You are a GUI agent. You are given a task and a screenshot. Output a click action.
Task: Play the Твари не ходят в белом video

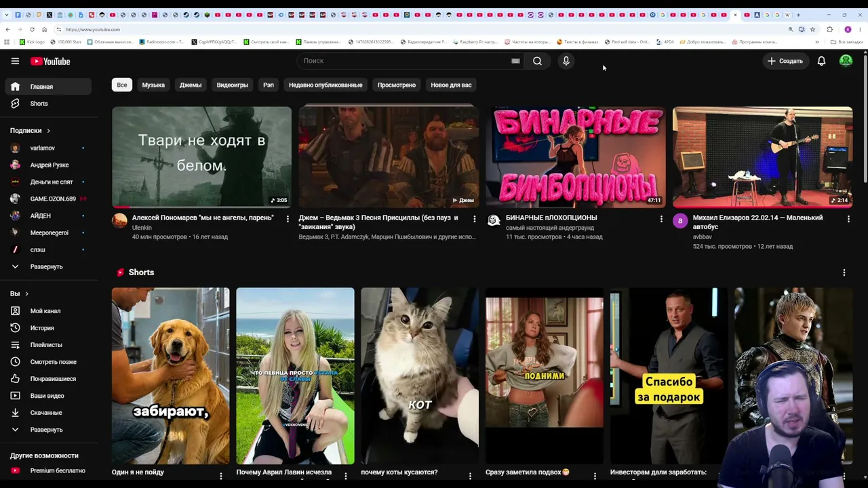[x=201, y=157]
